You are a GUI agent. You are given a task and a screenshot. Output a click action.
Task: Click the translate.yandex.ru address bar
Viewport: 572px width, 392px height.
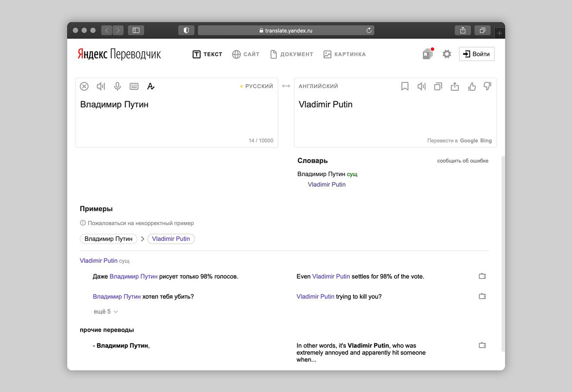coord(285,30)
